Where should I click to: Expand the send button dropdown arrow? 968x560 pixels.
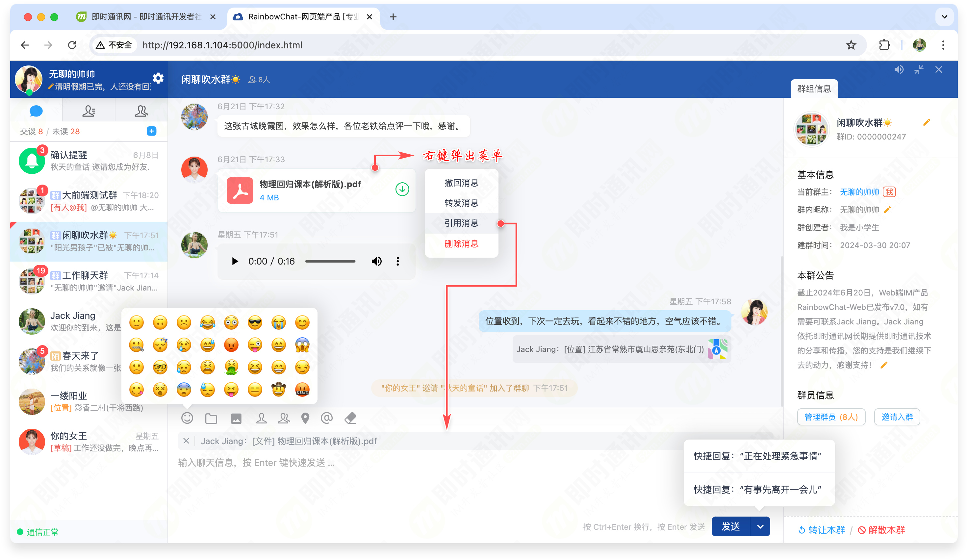coord(760,526)
